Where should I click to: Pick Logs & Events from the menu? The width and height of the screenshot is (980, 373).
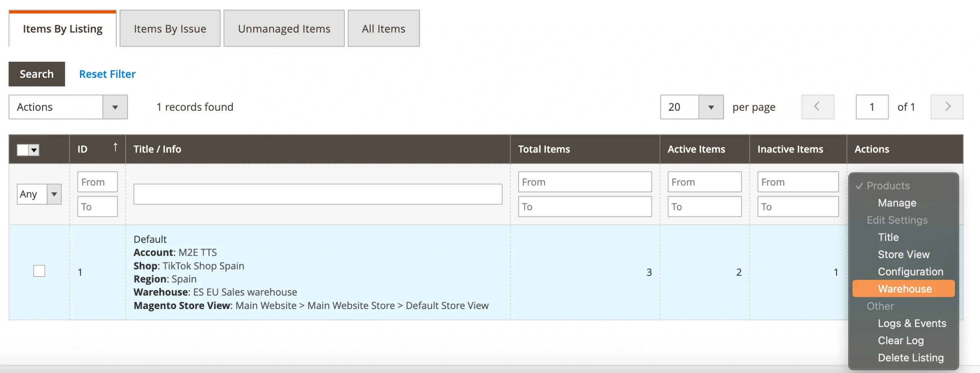coord(911,323)
